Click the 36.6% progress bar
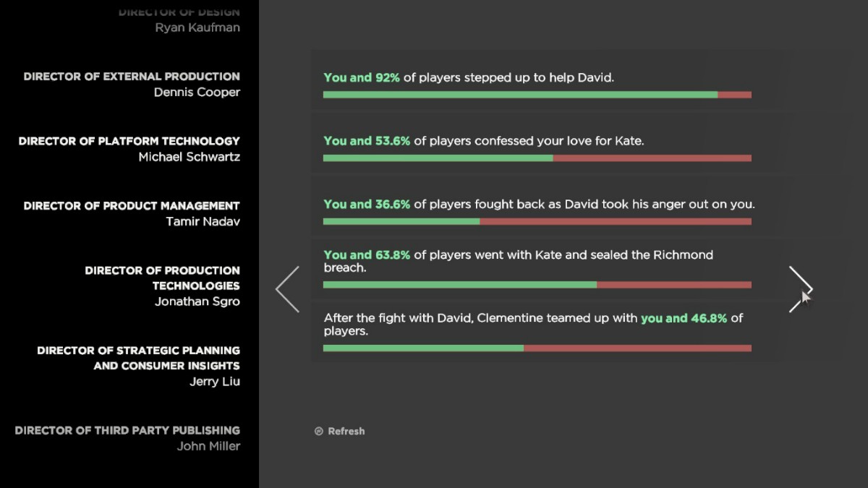The height and width of the screenshot is (488, 868). [537, 222]
